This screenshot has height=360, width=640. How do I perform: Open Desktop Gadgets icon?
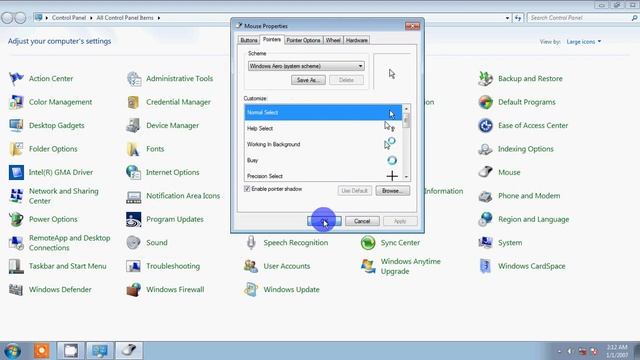point(16,125)
